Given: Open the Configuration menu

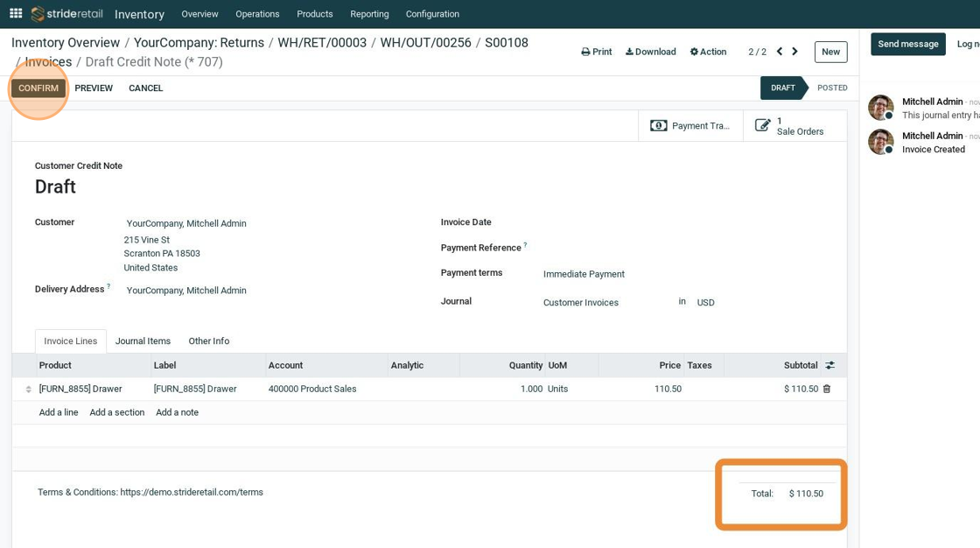Looking at the screenshot, I should (x=432, y=14).
